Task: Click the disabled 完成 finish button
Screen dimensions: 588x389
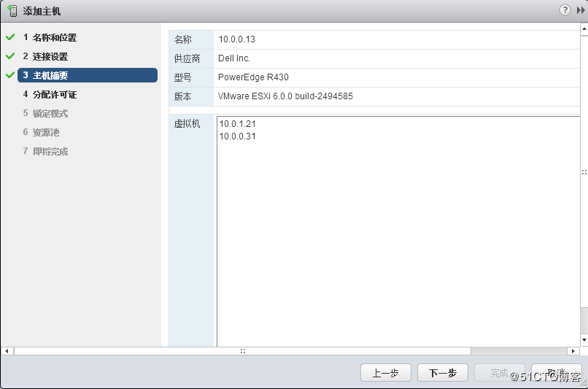Action: tap(500, 373)
